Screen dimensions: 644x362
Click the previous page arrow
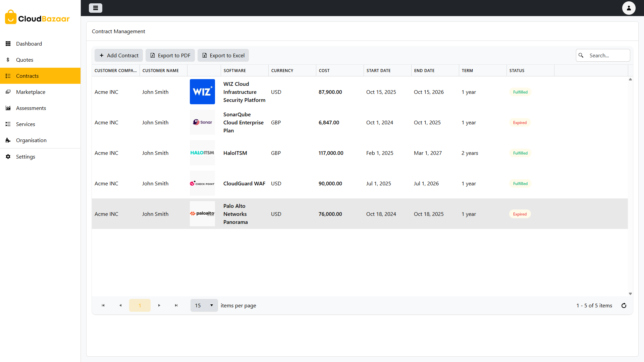[120, 305]
